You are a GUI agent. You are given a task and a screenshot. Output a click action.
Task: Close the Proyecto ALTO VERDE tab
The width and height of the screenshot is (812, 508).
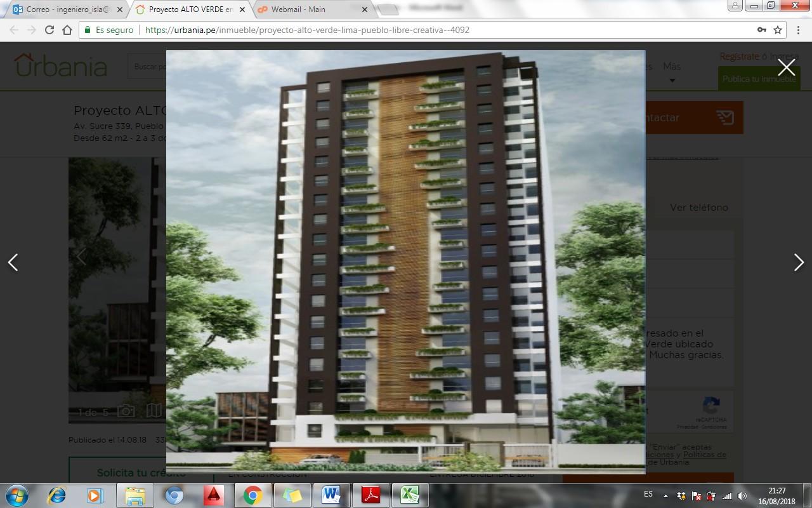pos(242,10)
